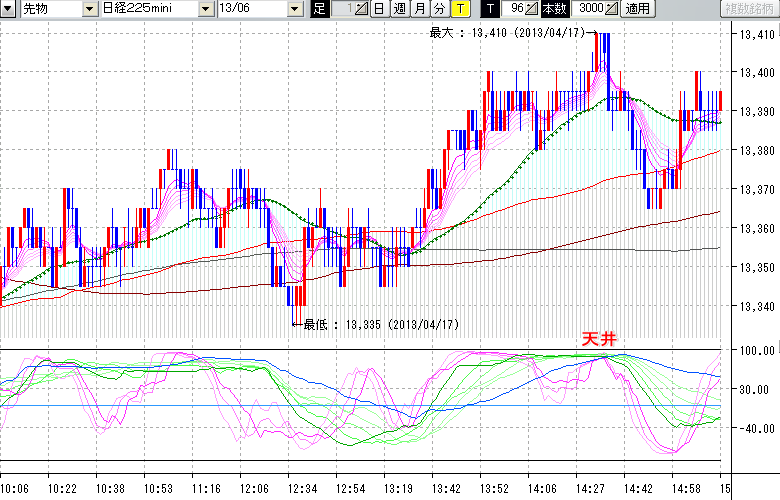Click the leftmost dropdown arrow in toolbar
Image resolution: width=780 pixels, height=500 pixels.
[x=8, y=9]
